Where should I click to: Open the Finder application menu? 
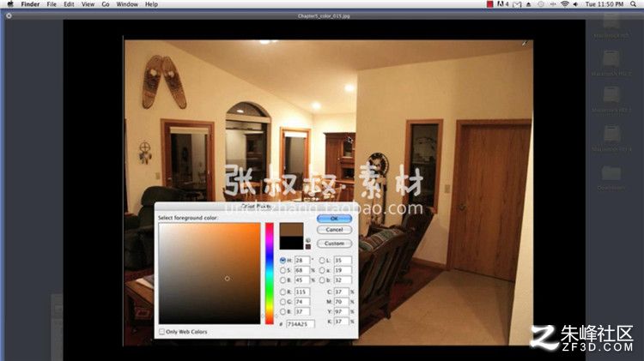pyautogui.click(x=30, y=4)
